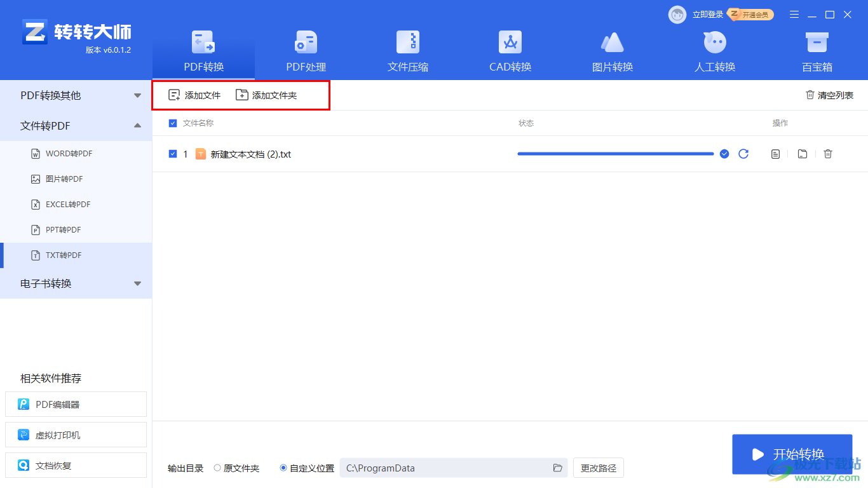The height and width of the screenshot is (488, 868).
Task: Select EXCEL转PDF in sidebar
Action: point(76,205)
